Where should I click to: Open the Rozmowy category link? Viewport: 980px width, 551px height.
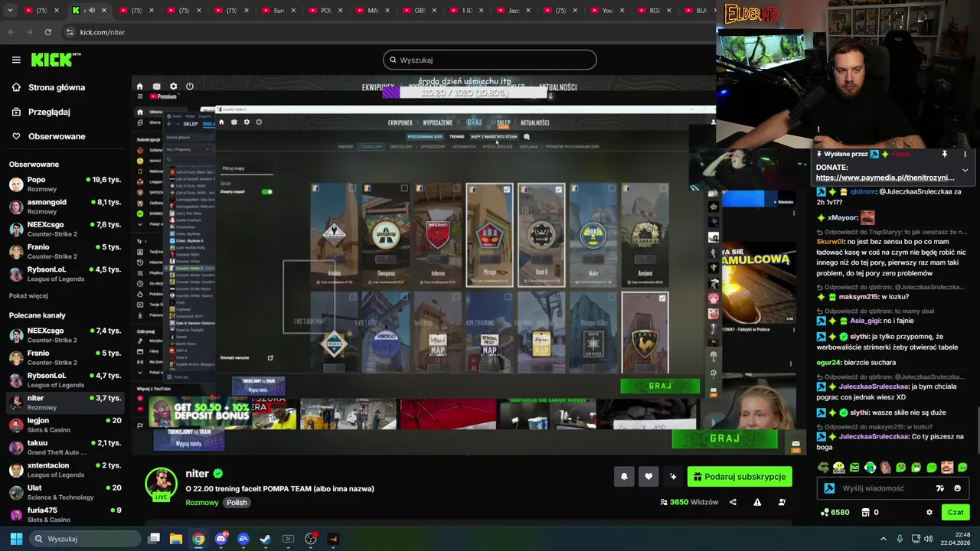point(202,503)
